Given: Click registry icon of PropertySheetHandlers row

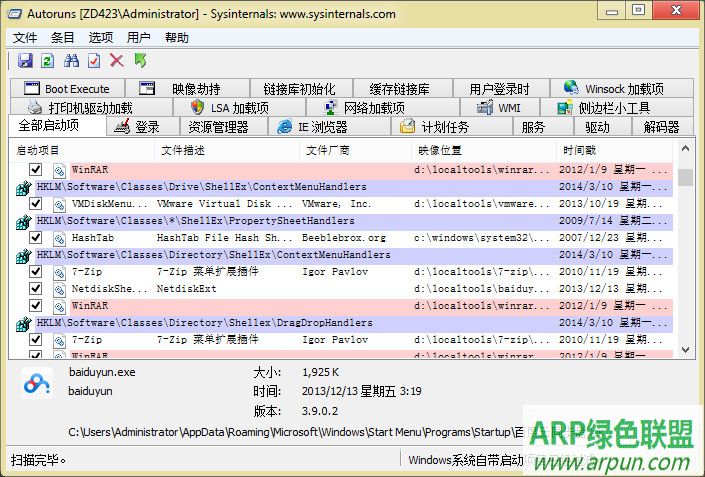Looking at the screenshot, I should (24, 222).
